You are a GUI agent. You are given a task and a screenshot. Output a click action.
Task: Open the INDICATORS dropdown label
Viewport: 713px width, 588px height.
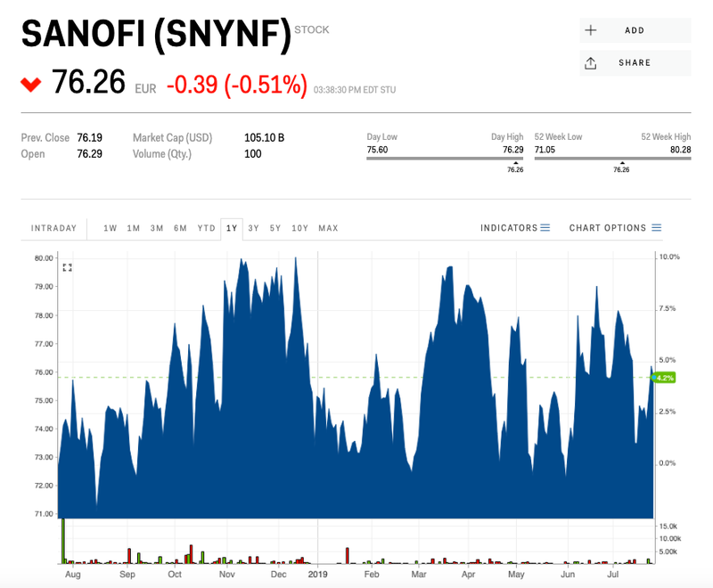509,228
